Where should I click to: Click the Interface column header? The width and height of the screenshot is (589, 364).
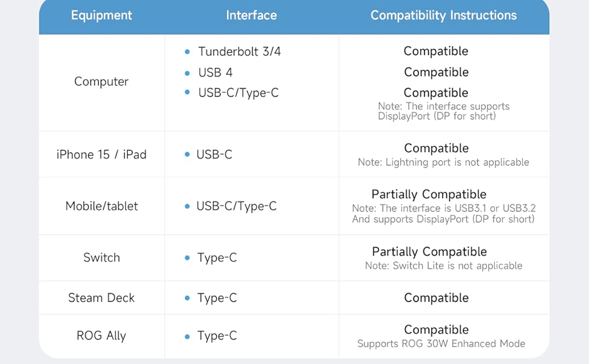[x=251, y=16]
